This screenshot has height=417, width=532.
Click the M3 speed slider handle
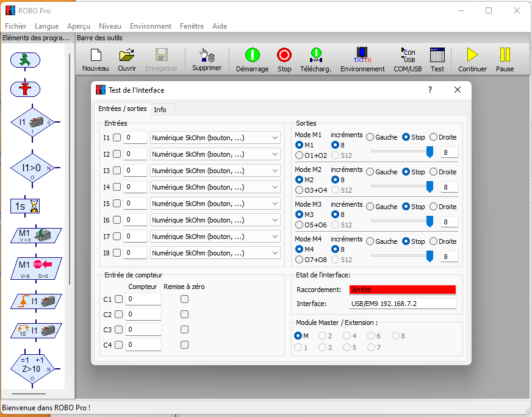point(430,222)
